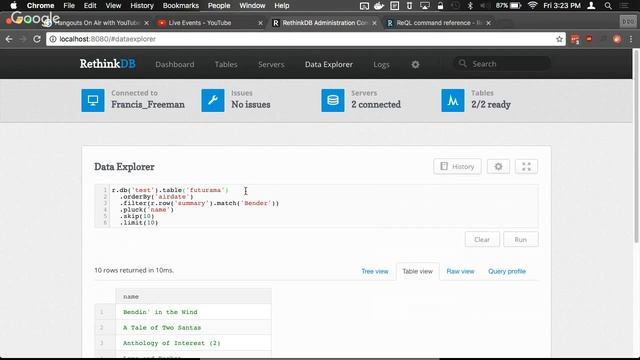Open the Logs page

pos(381,64)
